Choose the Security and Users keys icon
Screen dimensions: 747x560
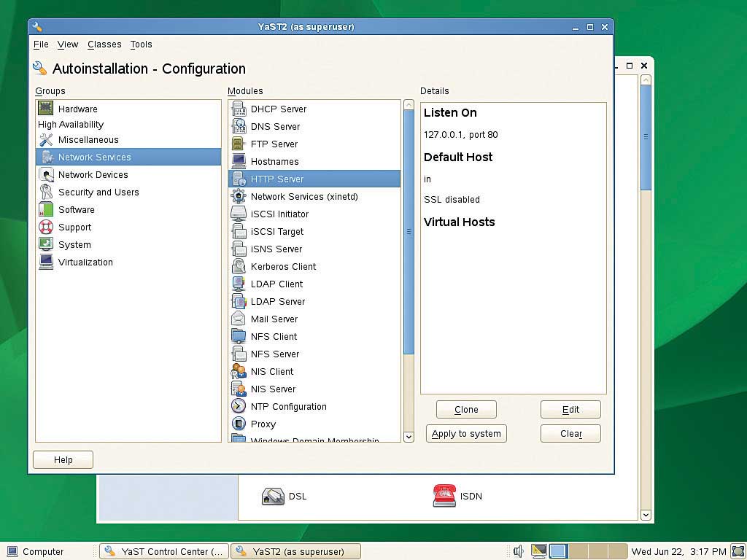pyautogui.click(x=46, y=192)
